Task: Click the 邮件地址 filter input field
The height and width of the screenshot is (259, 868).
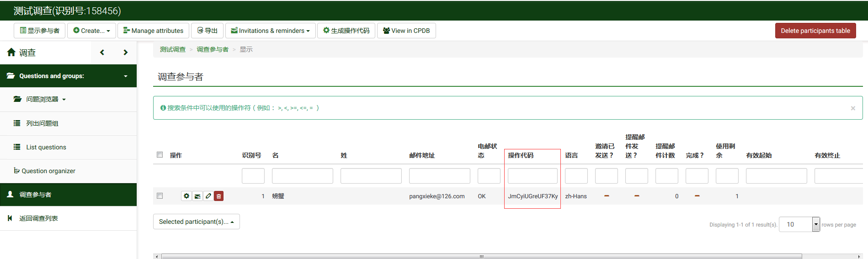Action: pyautogui.click(x=439, y=176)
